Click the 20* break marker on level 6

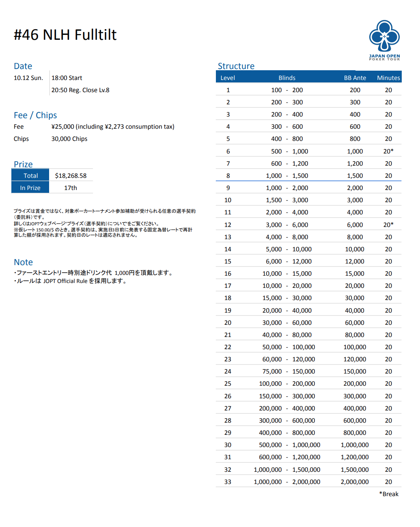click(388, 151)
